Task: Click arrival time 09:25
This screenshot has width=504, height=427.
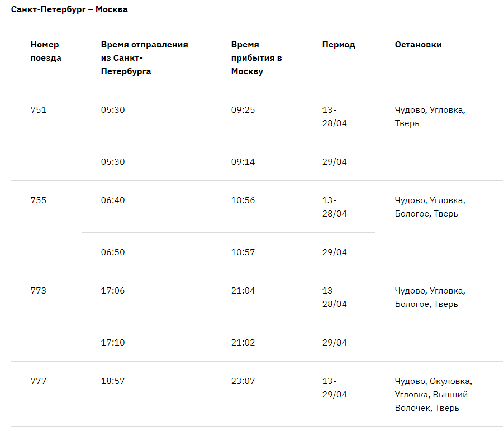Action: point(243,110)
